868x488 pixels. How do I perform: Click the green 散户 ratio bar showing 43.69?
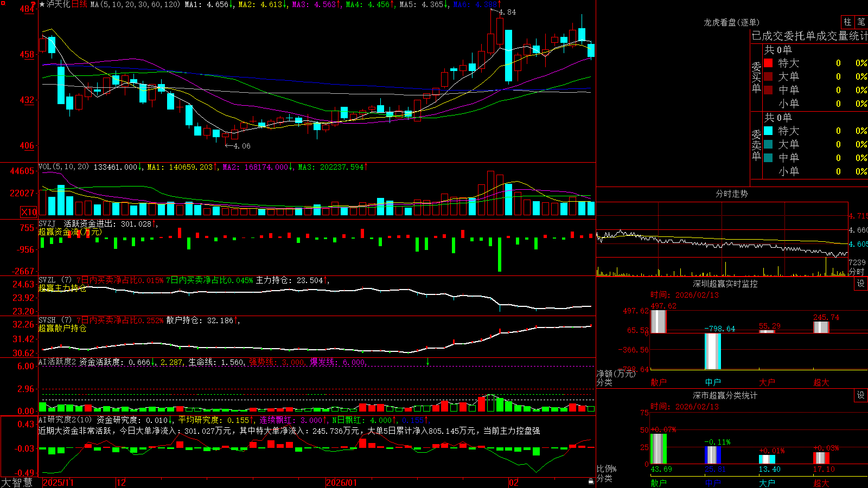pos(658,449)
